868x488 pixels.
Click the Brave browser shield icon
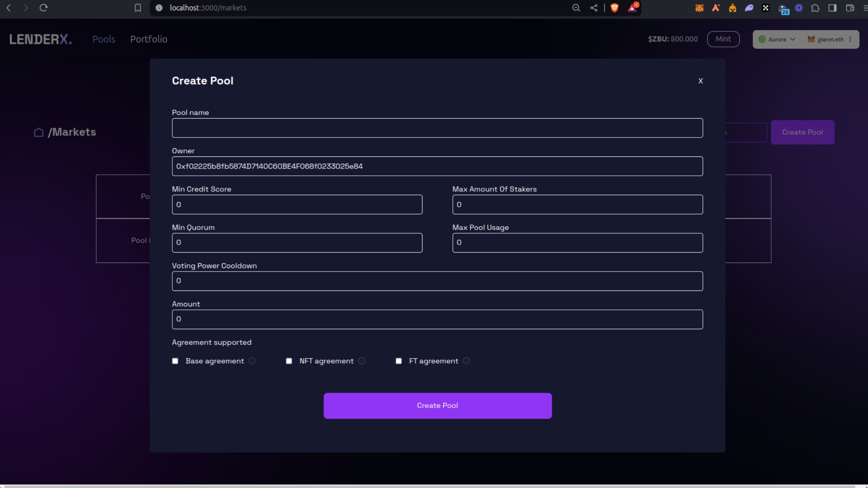[613, 8]
